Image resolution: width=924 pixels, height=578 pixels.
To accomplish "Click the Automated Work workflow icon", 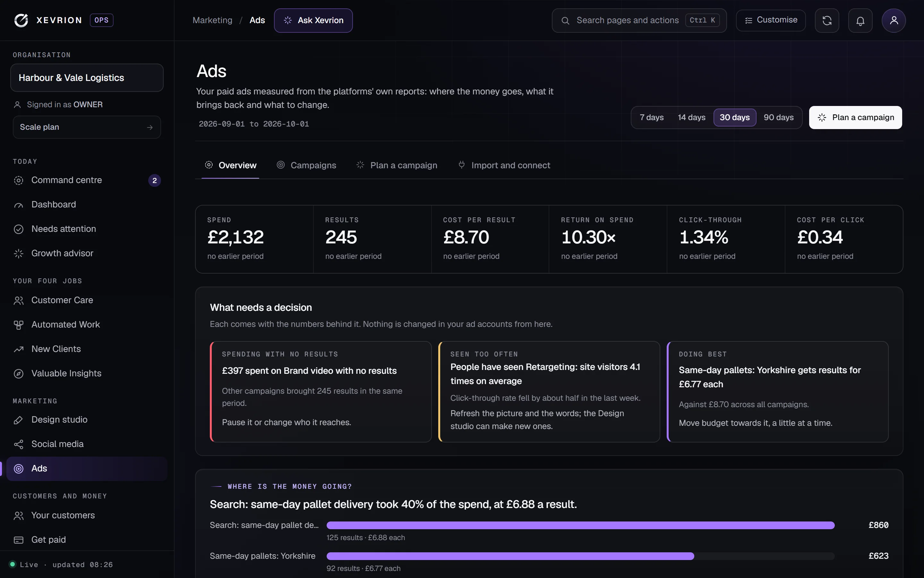I will 18,325.
